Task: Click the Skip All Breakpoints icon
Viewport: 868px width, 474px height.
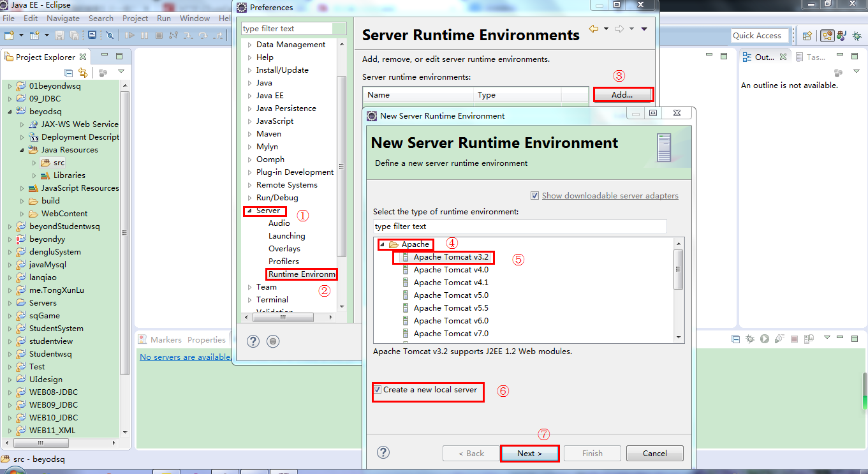Action: coord(110,36)
